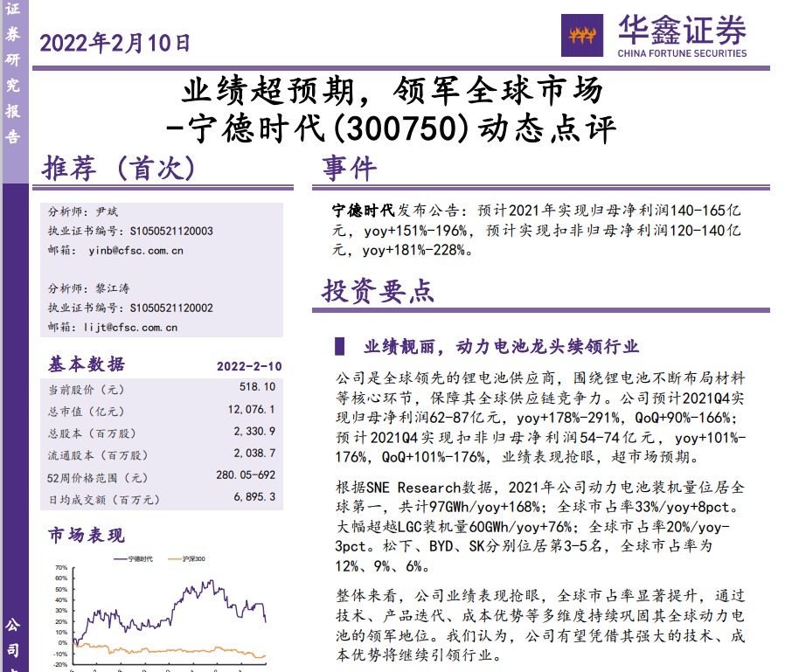
Task: Click the license number S1050521120003
Action: pyautogui.click(x=171, y=232)
